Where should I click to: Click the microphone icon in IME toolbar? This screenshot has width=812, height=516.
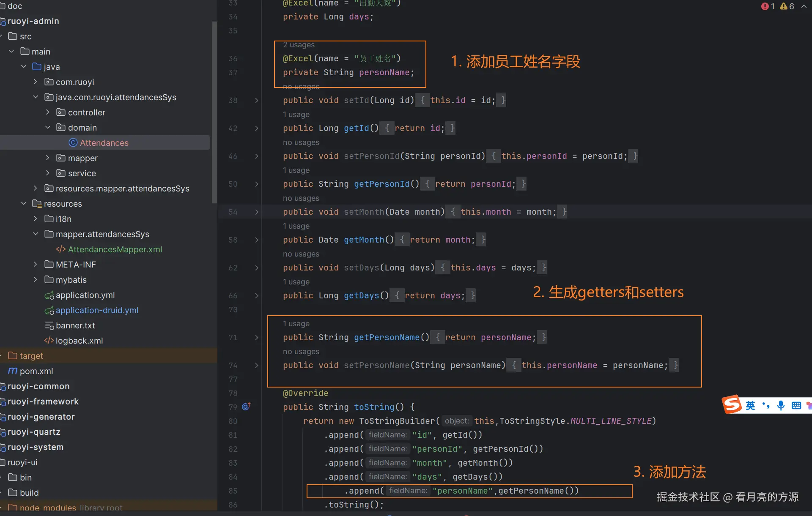tap(781, 405)
